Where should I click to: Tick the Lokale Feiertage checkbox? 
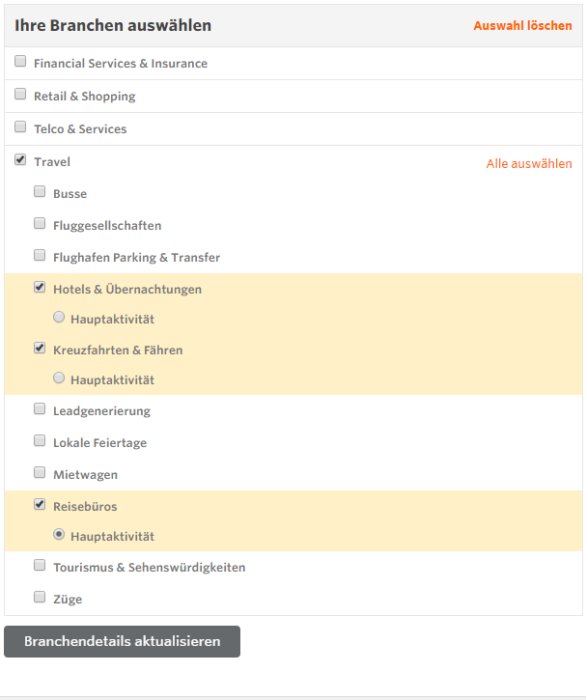pyautogui.click(x=40, y=441)
